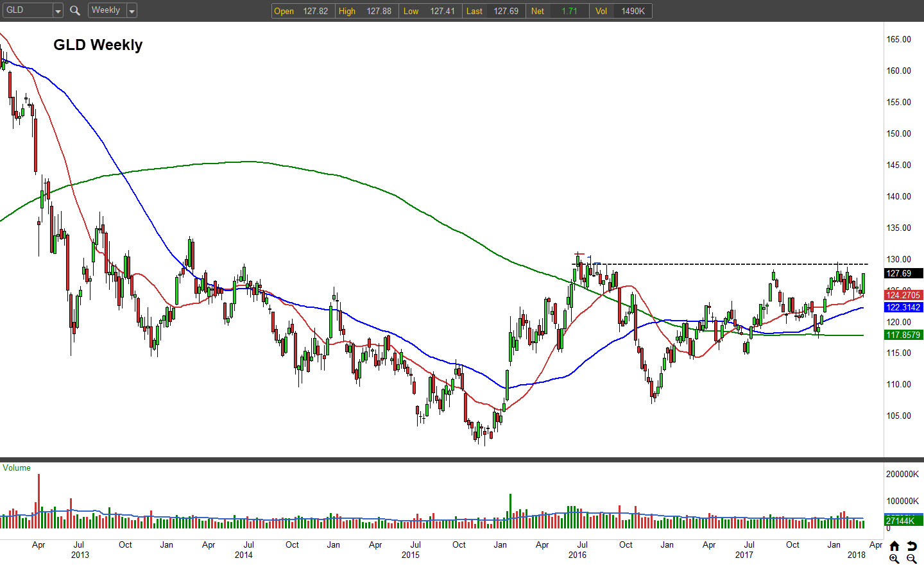Click the 160.00 price axis label
Screen dimensions: 924x565
(899, 71)
